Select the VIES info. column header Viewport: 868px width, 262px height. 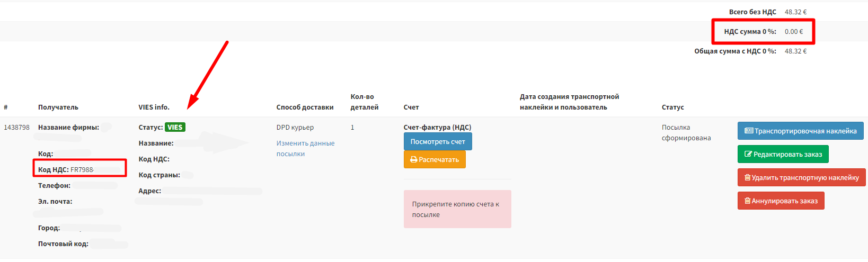(x=154, y=107)
